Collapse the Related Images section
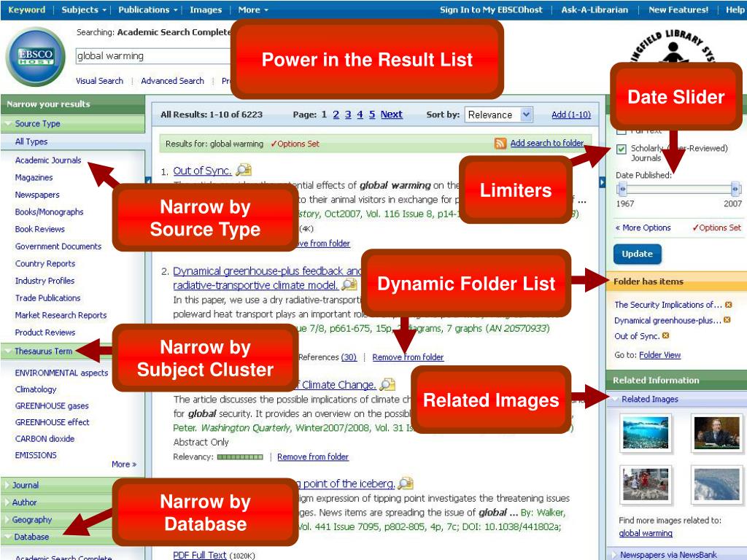747x560 pixels. click(614, 399)
